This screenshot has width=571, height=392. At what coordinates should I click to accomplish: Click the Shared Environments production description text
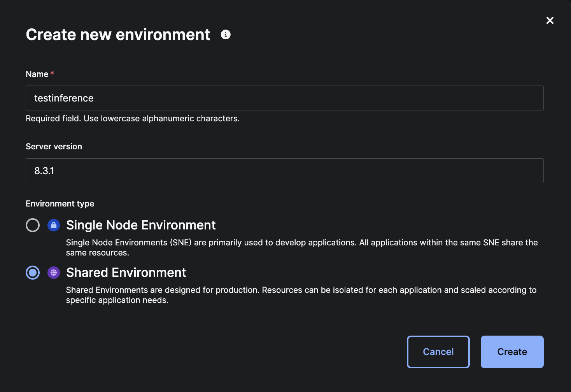301,295
